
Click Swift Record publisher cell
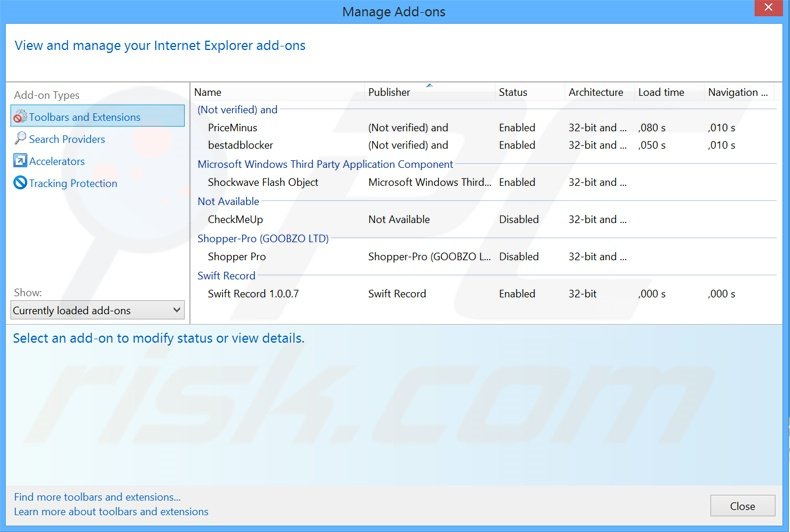(x=397, y=294)
